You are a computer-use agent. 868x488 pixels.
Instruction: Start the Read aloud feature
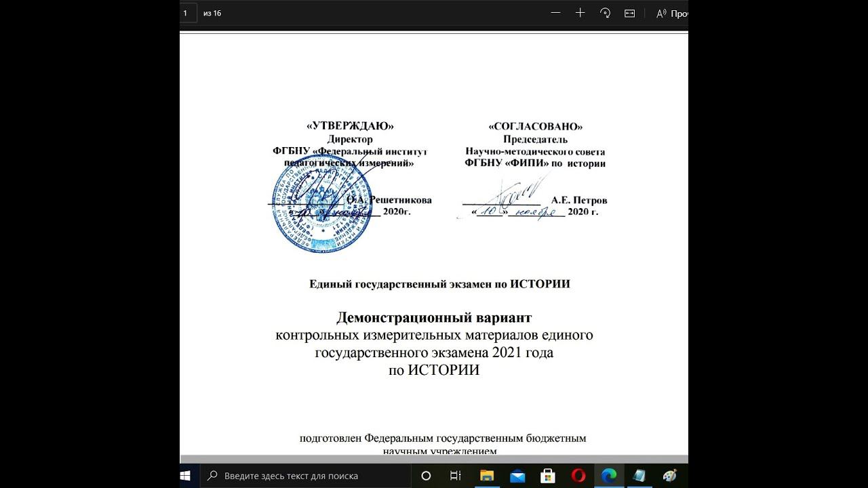point(673,13)
